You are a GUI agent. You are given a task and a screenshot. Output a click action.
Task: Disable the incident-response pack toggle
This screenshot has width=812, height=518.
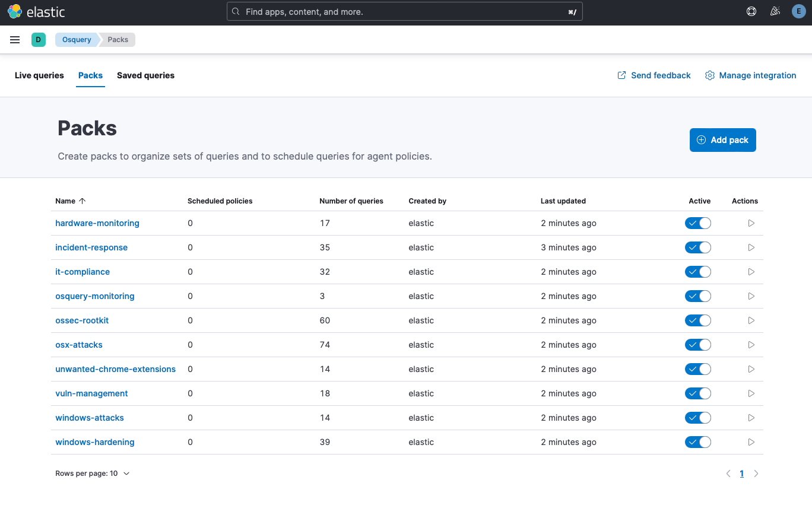[697, 247]
